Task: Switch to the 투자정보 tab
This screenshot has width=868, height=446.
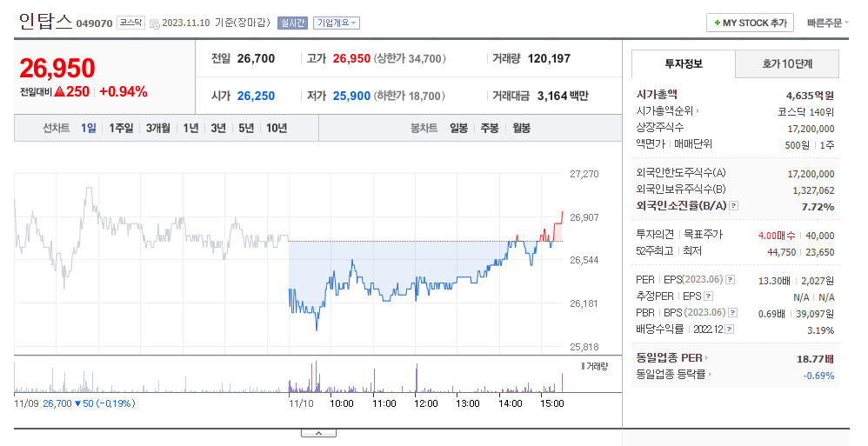Action: click(x=684, y=63)
